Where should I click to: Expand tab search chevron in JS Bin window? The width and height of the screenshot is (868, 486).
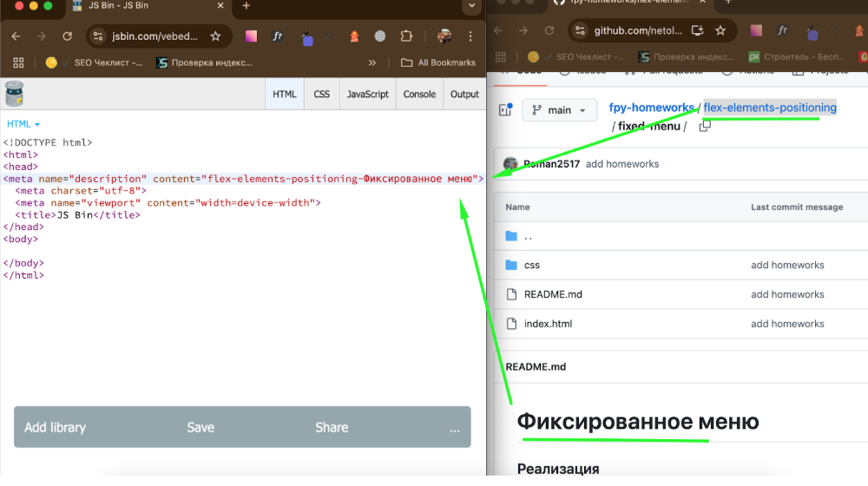[471, 5]
